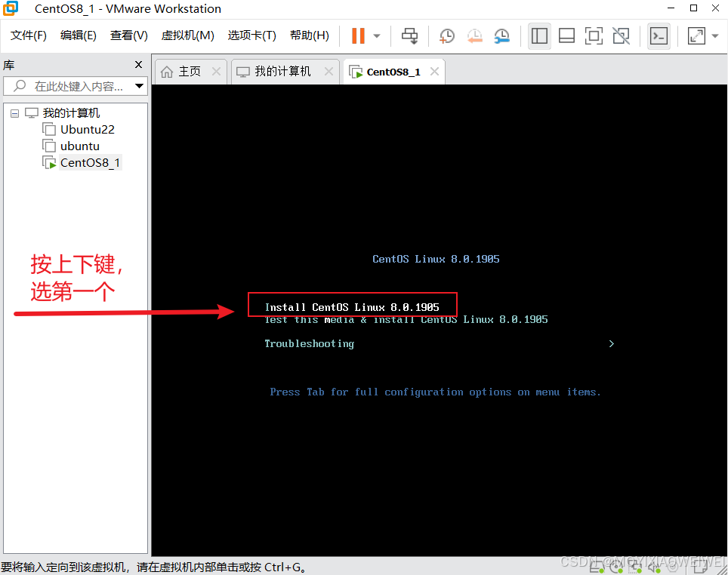The width and height of the screenshot is (728, 575).
Task: Collapse the 我的计算机 tree node
Action: tap(14, 112)
